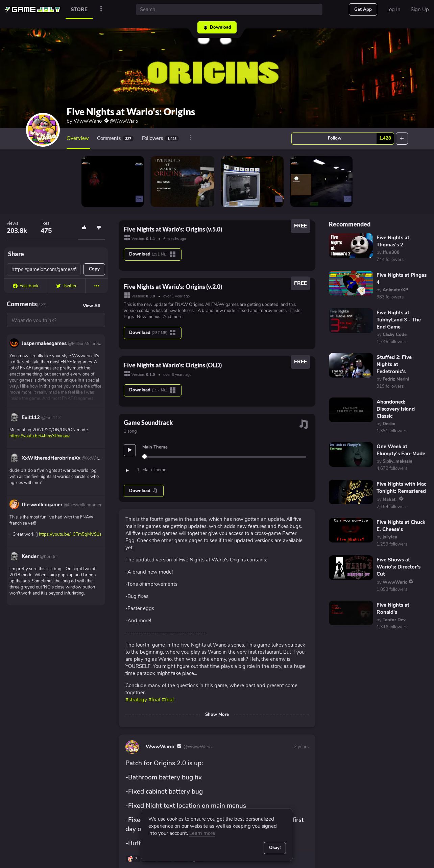Click the What do you think? box
434x868 pixels.
[x=56, y=320]
